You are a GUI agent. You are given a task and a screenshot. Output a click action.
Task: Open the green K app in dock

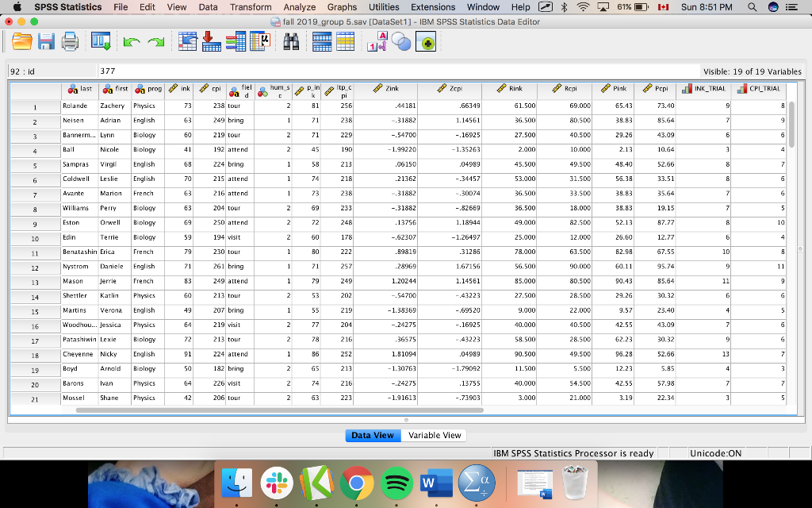point(317,483)
